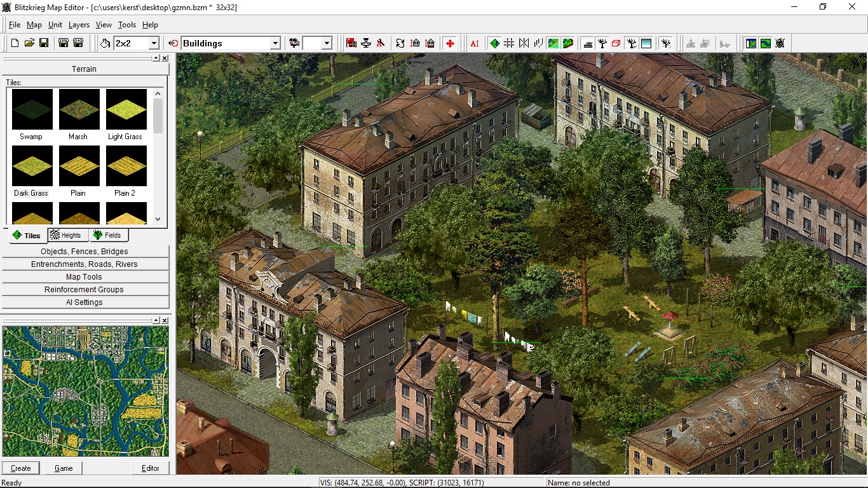Create a new map with the blank page icon
Viewport: 868px width, 488px height.
point(15,43)
